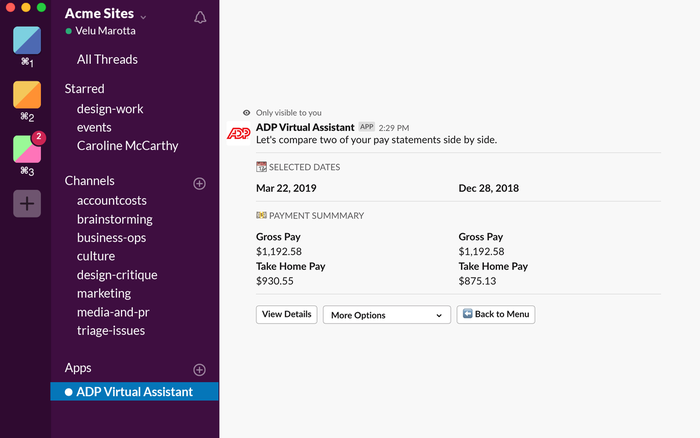The image size is (700, 438).
Task: Open the marketing channel
Action: click(104, 293)
